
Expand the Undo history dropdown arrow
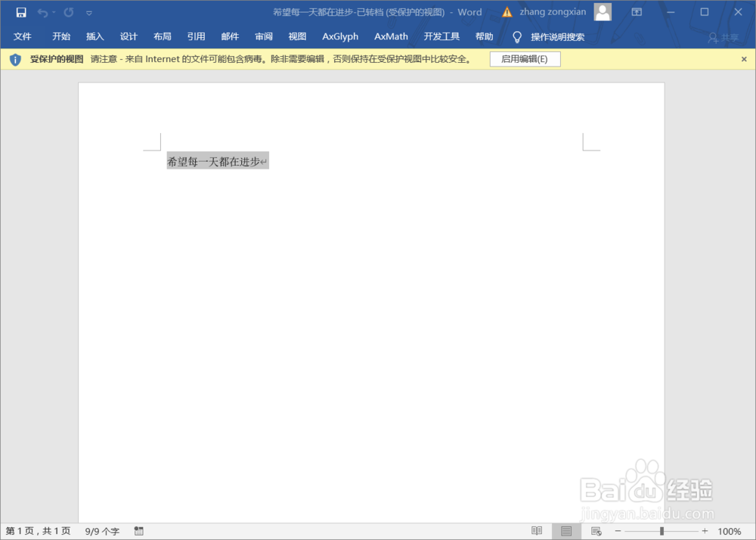tap(54, 13)
